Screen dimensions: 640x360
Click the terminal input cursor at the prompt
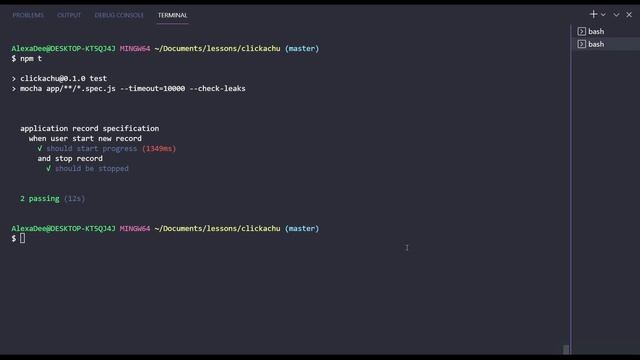[x=22, y=238]
